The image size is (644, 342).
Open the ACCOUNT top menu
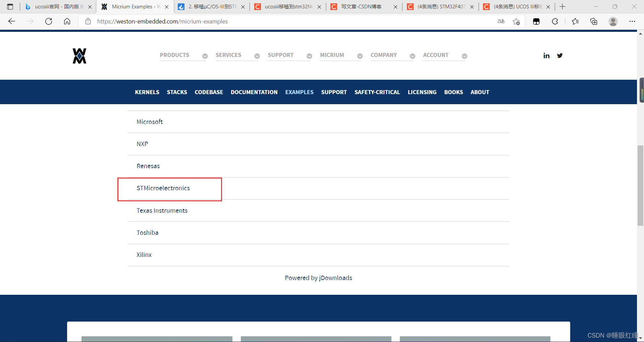click(x=436, y=55)
